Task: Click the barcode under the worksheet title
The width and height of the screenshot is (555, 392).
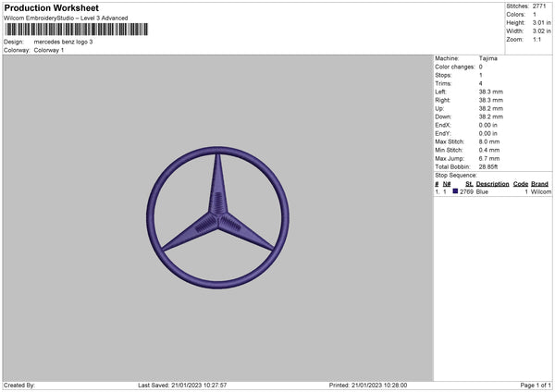Action: click(76, 30)
